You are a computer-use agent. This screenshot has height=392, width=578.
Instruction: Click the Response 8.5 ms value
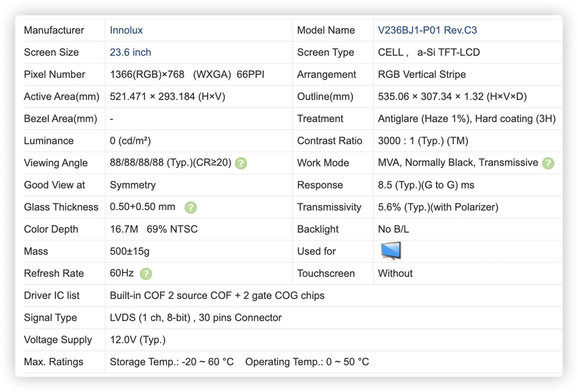(426, 185)
